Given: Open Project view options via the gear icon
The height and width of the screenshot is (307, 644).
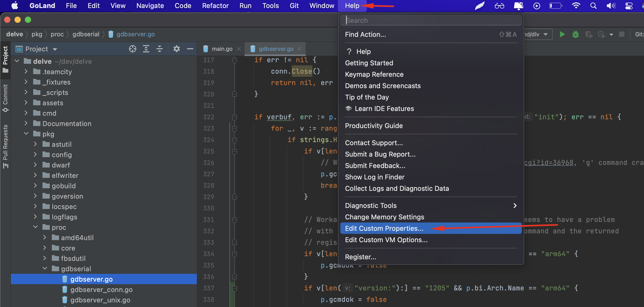Looking at the screenshot, I should (x=176, y=49).
